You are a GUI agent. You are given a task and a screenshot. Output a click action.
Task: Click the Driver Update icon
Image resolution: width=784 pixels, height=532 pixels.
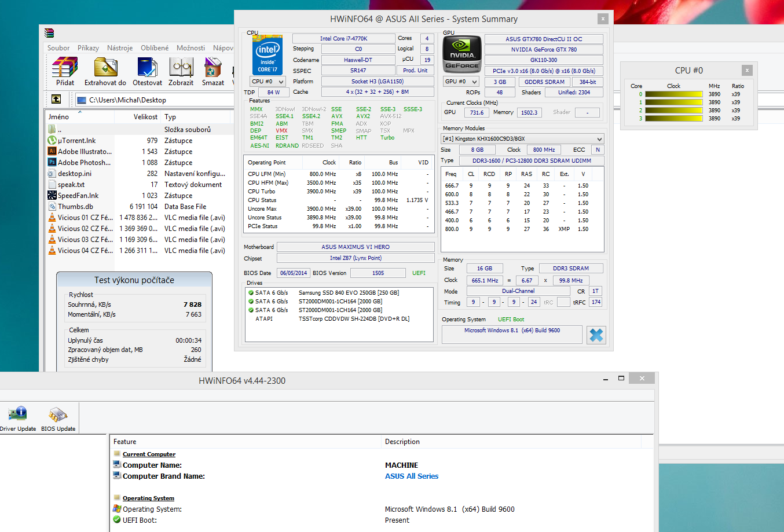coord(18,414)
